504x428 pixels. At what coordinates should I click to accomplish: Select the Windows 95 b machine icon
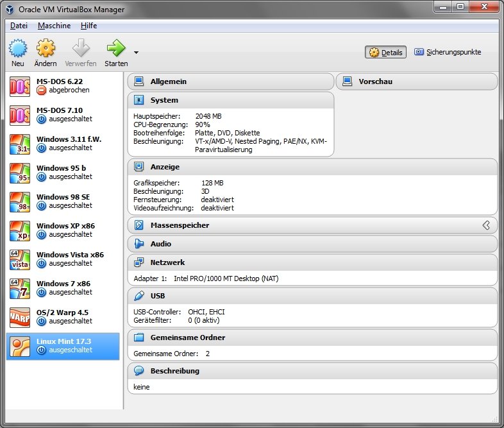pos(20,173)
